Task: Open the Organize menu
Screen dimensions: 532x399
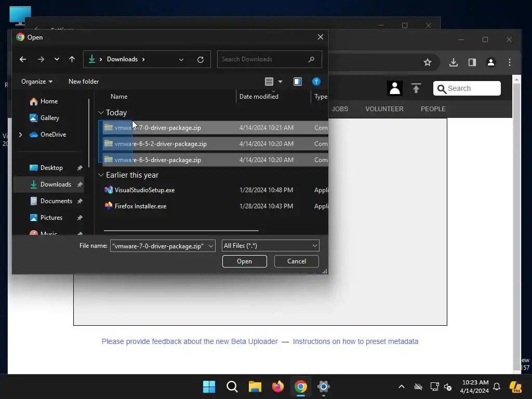Action: click(37, 82)
